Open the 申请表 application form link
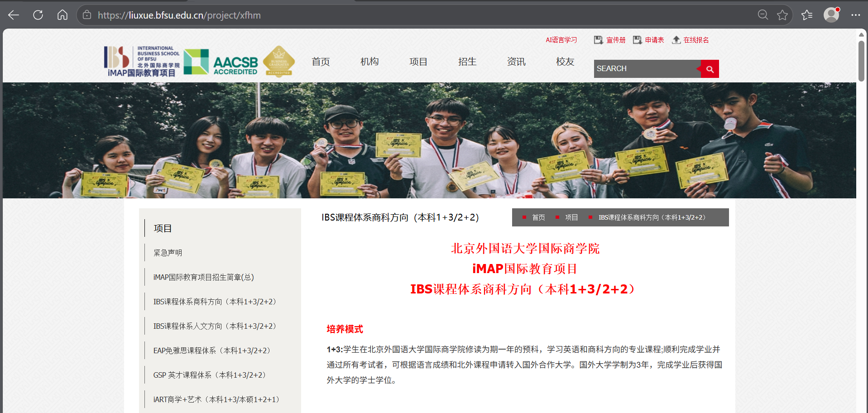Screen dimensions: 868x413 pyautogui.click(x=649, y=40)
